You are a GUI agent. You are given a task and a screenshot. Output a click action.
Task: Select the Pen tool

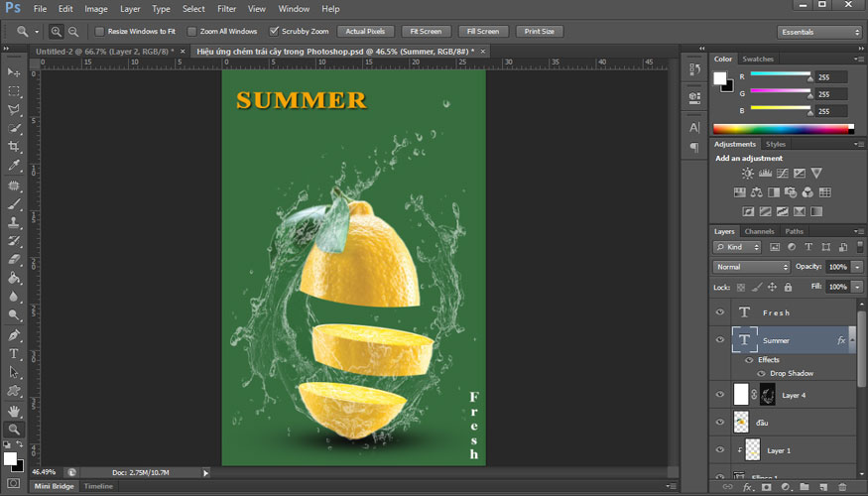point(13,335)
